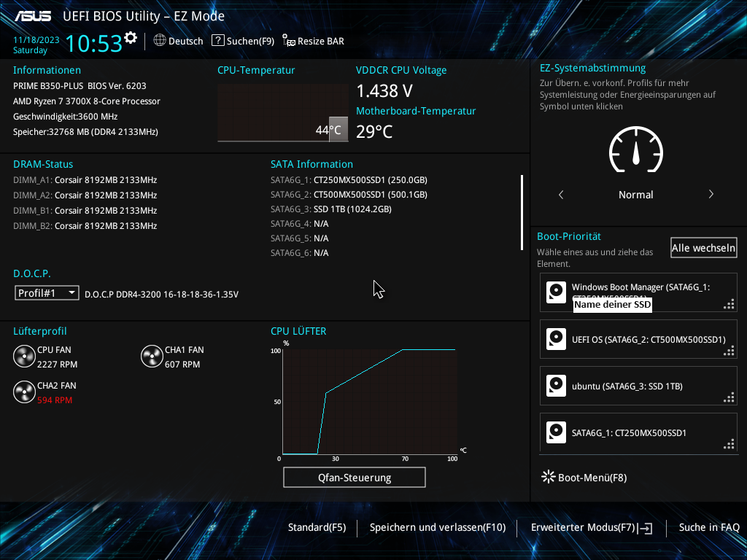The height and width of the screenshot is (560, 747).
Task: Click the CPU temperature graph bar
Action: [x=338, y=129]
